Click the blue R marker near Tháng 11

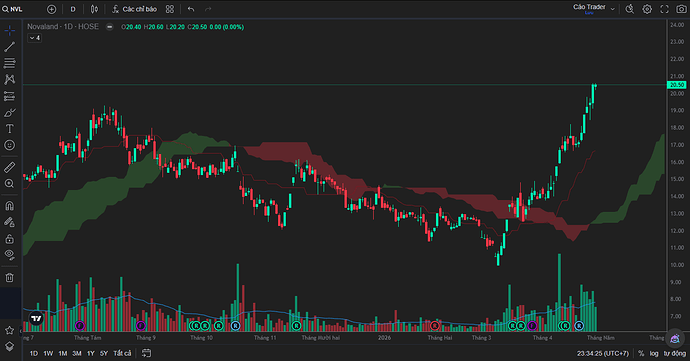click(235, 325)
